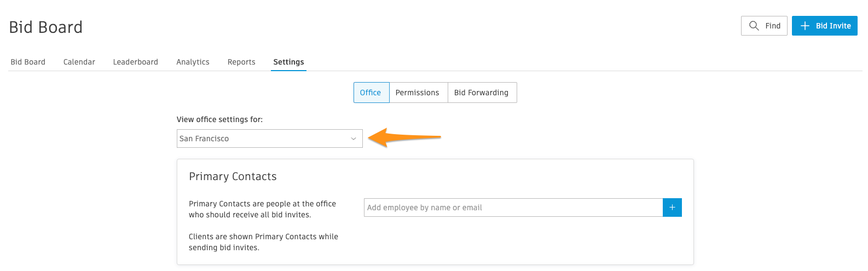Click the orange arrow annotation
The width and height of the screenshot is (868, 271).
tap(404, 137)
